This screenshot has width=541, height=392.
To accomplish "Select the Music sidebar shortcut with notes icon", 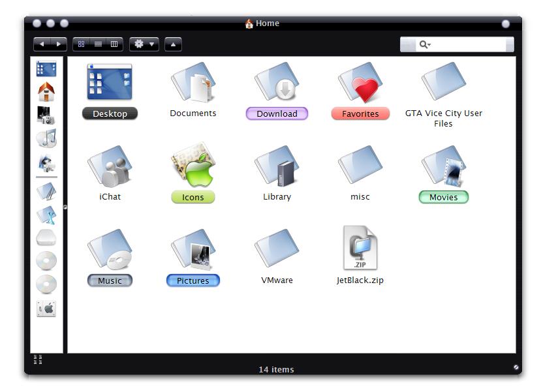I will pos(46,138).
